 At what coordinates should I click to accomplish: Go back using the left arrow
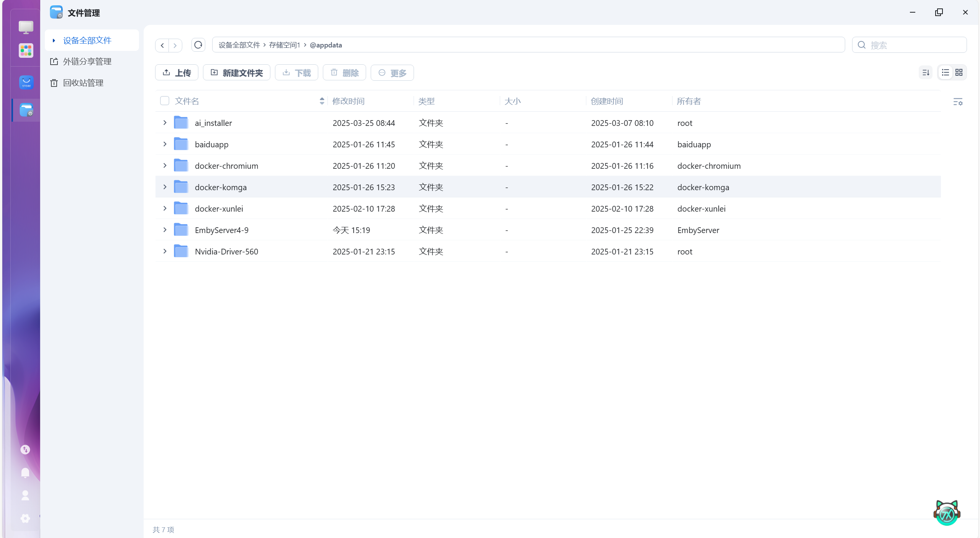pyautogui.click(x=162, y=45)
